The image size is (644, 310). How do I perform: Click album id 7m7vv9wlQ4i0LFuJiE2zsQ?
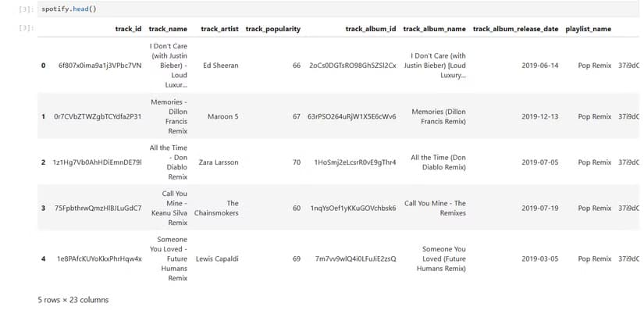[356, 259]
